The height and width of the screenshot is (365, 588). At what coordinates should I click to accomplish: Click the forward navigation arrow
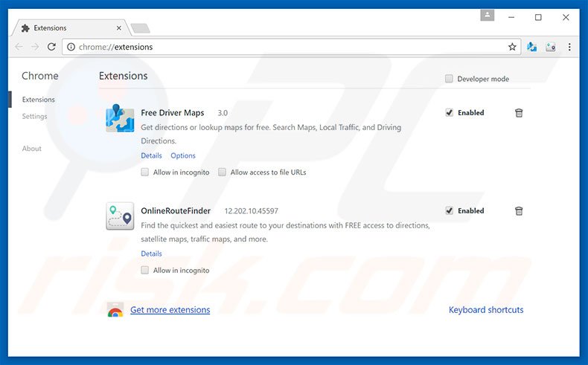(x=35, y=47)
